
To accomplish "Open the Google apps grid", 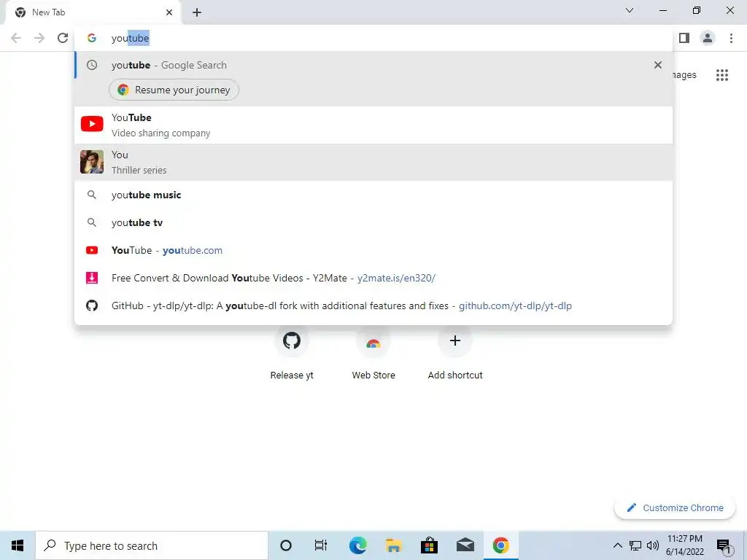I will (x=722, y=75).
